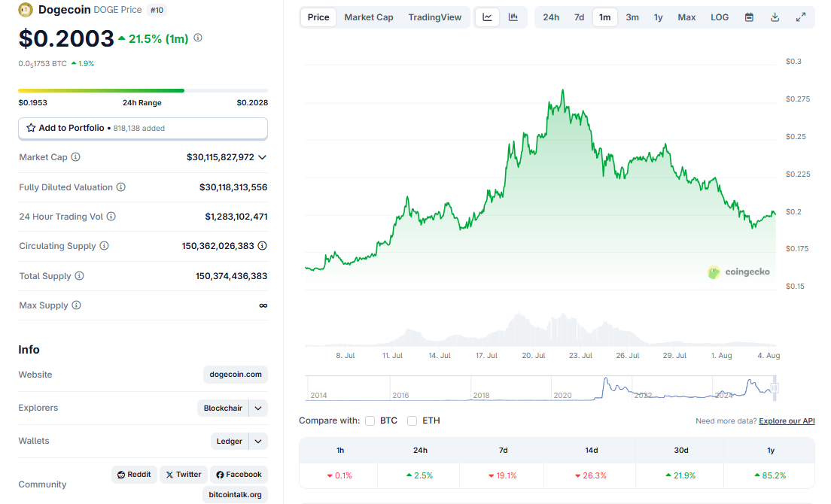This screenshot has height=504, width=831.
Task: Open the info icon beside 21.5% (1m)
Action: (198, 38)
